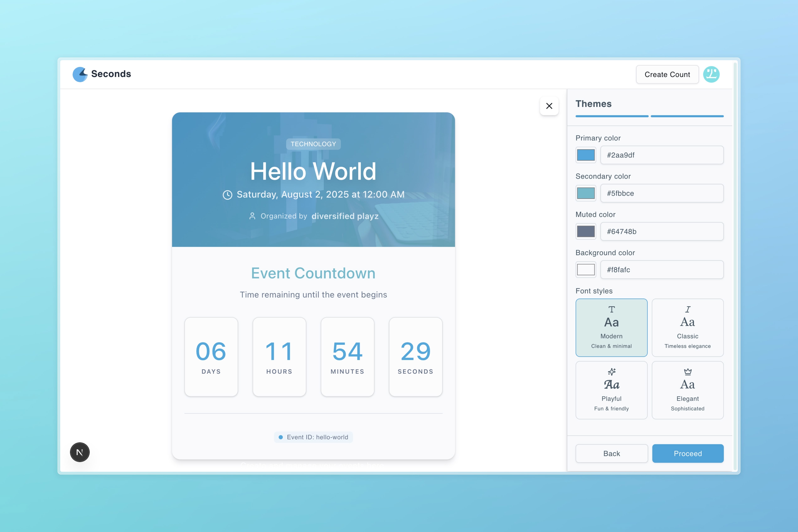
Task: Click the Next.js dev tools badge
Action: (80, 452)
